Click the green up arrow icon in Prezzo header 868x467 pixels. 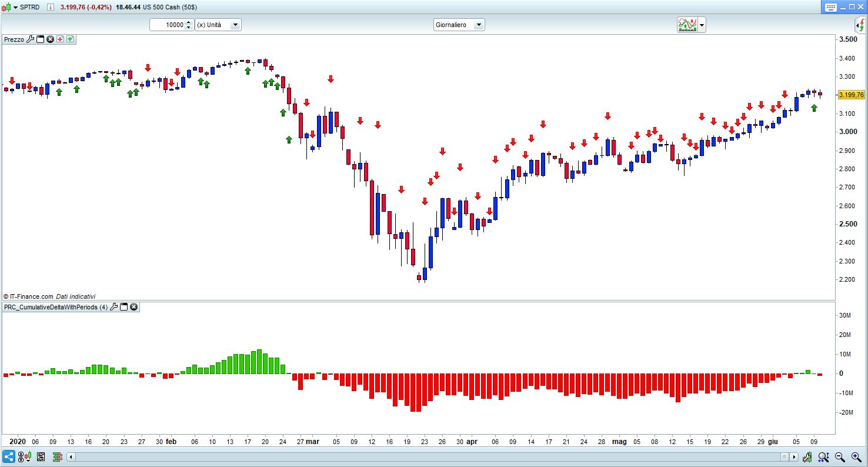(70, 39)
